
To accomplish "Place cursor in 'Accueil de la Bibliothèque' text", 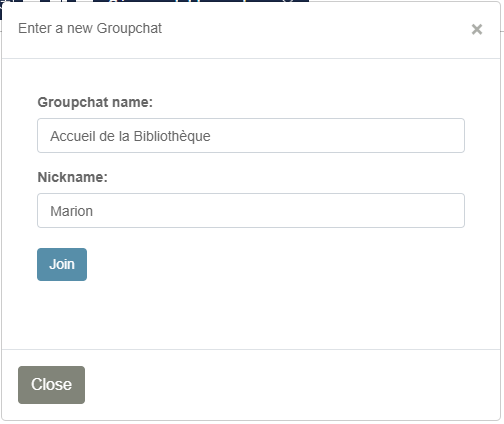I will coord(130,136).
